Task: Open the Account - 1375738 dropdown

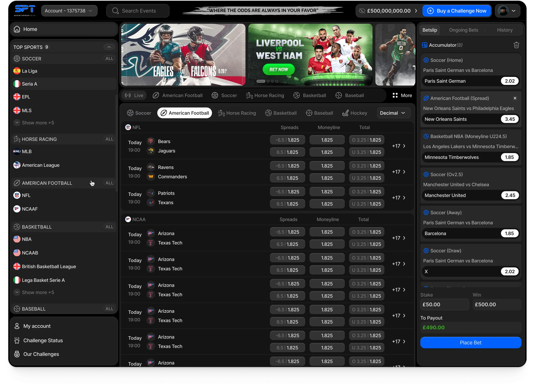Action: click(69, 11)
